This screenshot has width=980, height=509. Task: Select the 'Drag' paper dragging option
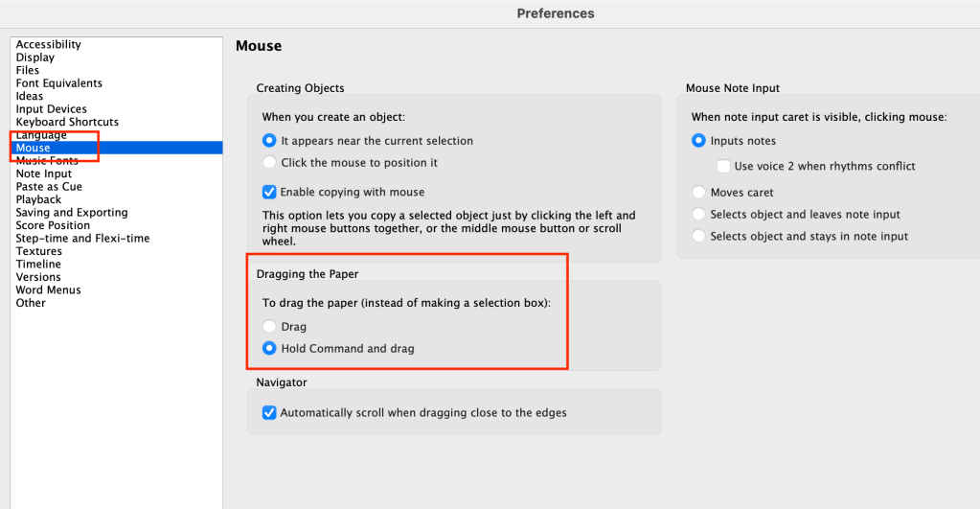[x=270, y=327]
